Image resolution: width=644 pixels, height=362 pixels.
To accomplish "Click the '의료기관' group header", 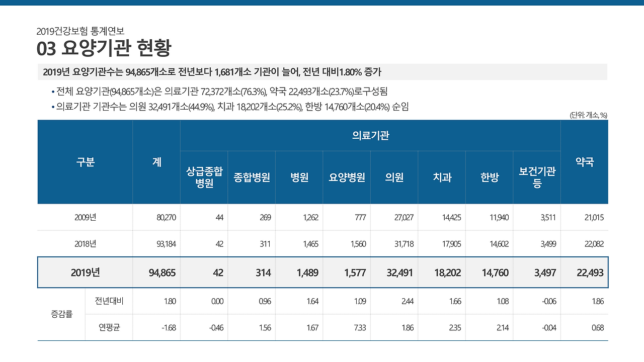I will 370,135.
